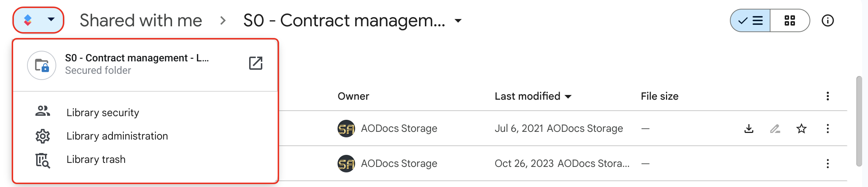
Task: Open library in new tab icon
Action: click(x=256, y=63)
